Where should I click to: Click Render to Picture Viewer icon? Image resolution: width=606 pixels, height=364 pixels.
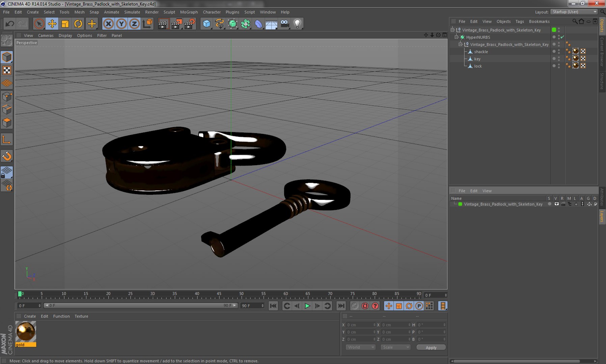point(176,24)
